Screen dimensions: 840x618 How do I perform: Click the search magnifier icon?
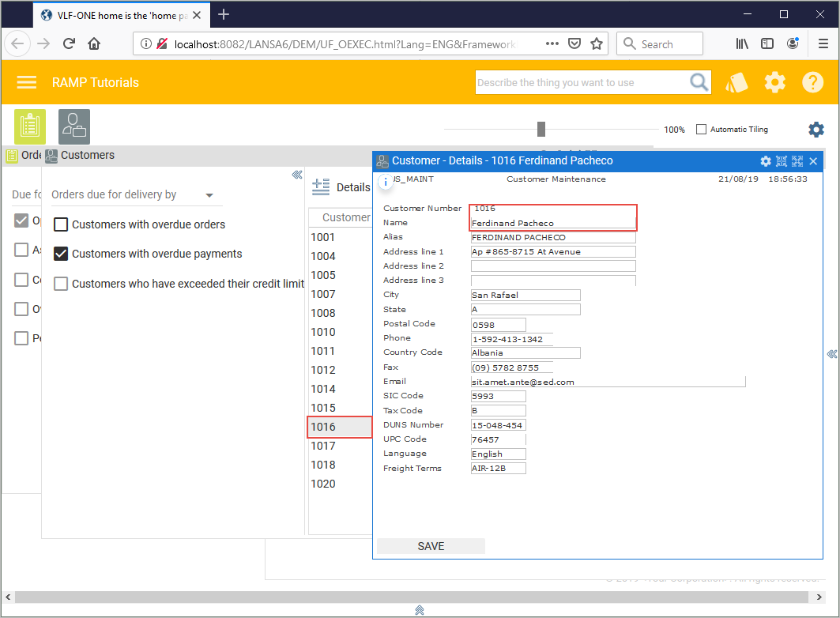tap(699, 82)
